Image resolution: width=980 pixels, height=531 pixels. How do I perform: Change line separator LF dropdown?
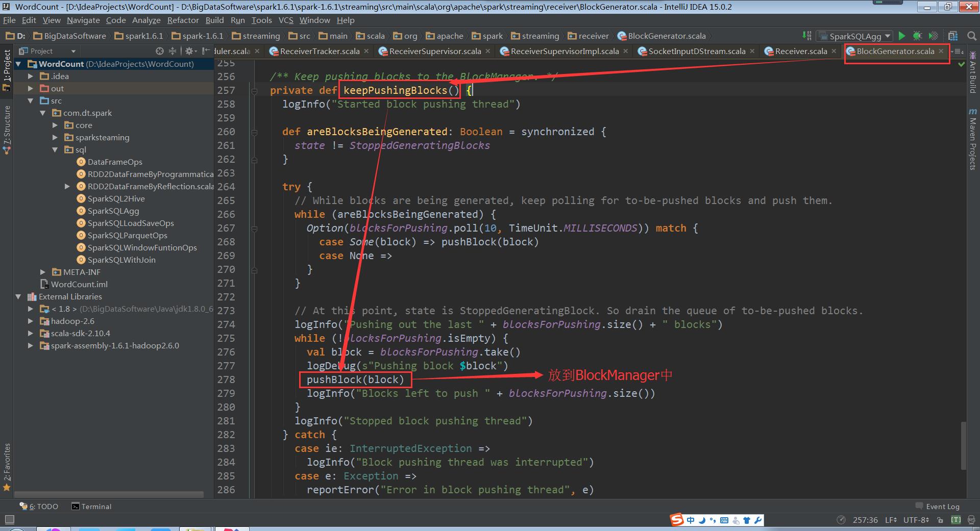[x=891, y=520]
